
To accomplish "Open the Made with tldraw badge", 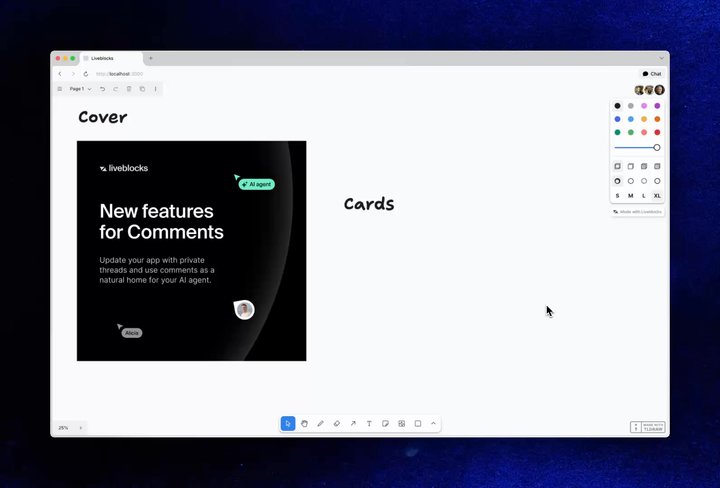I will point(648,427).
